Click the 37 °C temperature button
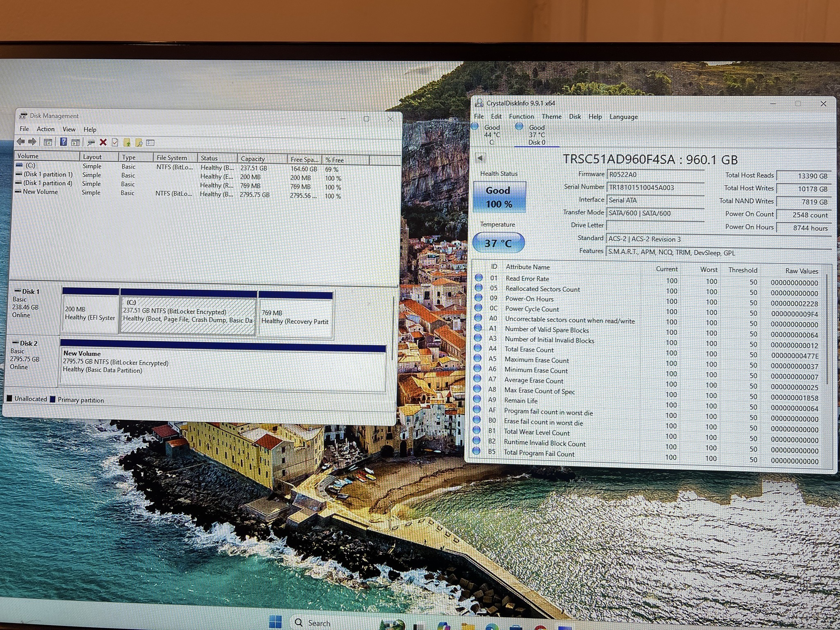Viewport: 840px width, 630px height. pos(498,243)
